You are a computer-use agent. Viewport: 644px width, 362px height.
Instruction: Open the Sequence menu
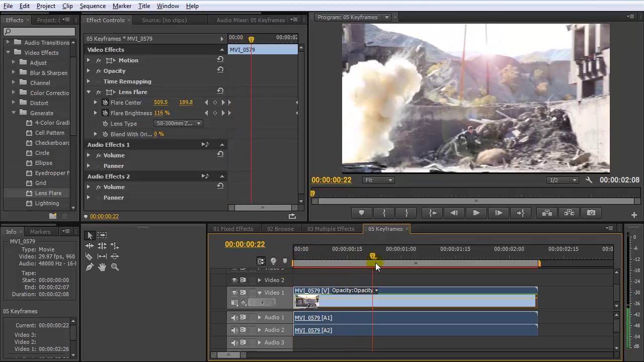pos(93,6)
